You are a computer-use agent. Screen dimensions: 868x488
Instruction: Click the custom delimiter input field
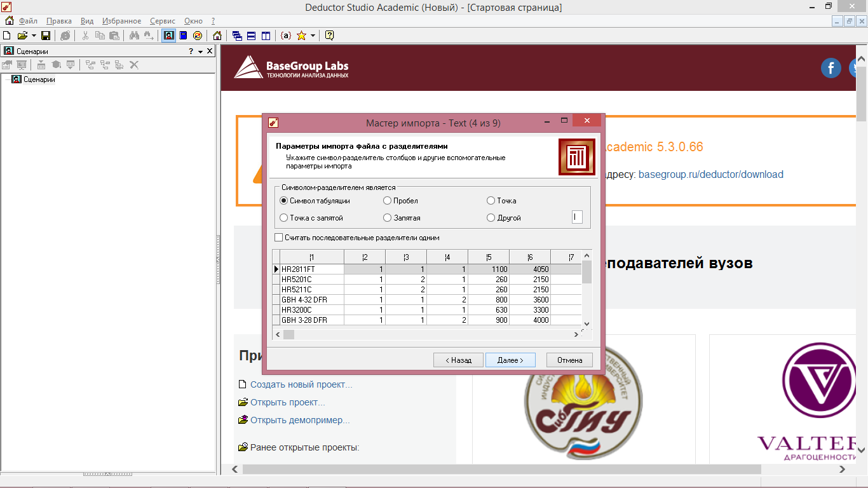point(577,217)
